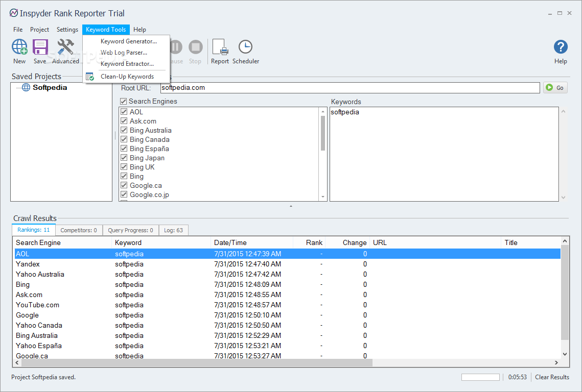Uncheck the AOL search engine
Screen dimensions: 582x392
[124, 112]
